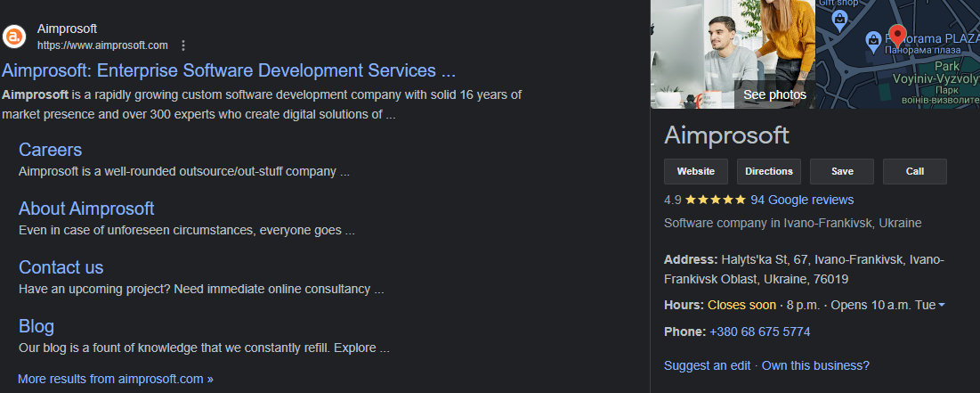Dial the phone number +380 68 675 5774
The image size is (980, 393).
click(759, 332)
